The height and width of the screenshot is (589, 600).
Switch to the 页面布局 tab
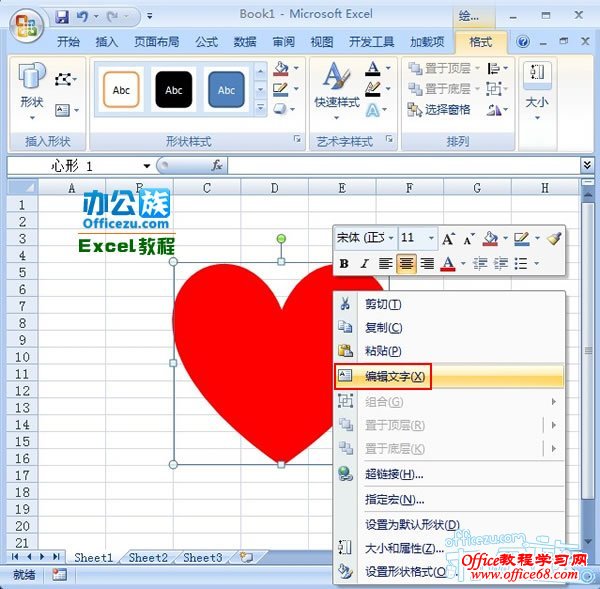(x=157, y=41)
